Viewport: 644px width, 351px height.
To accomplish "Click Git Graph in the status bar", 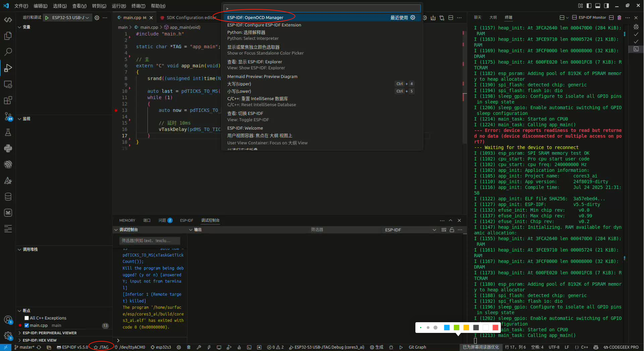I will 417,347.
